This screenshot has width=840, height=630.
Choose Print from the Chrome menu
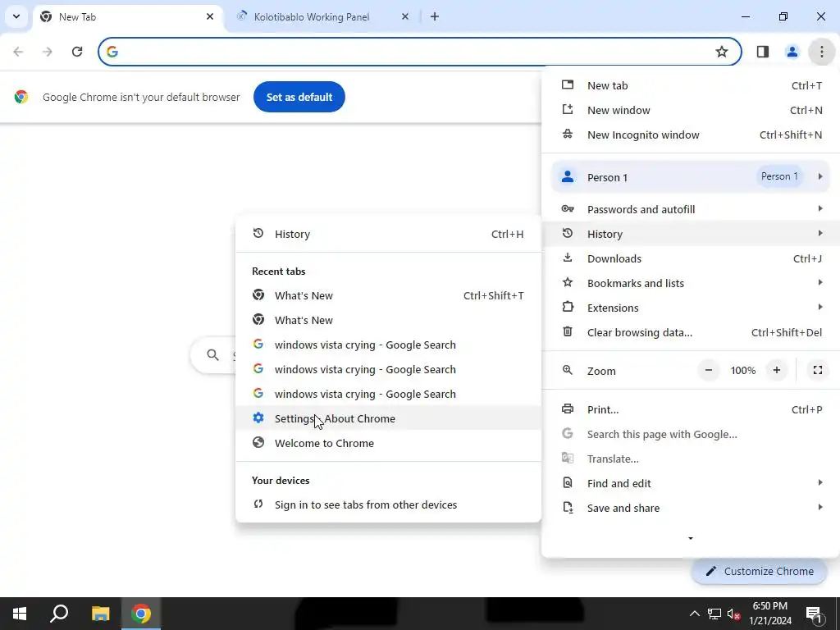[x=691, y=410]
